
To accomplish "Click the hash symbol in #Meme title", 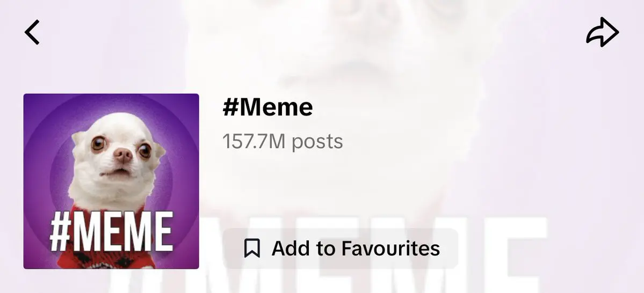I will (231, 107).
